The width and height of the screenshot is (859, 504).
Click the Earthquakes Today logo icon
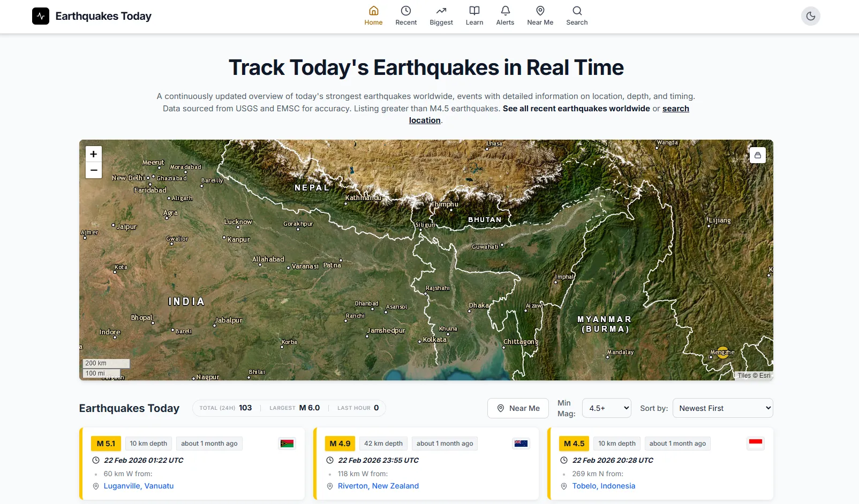click(41, 16)
